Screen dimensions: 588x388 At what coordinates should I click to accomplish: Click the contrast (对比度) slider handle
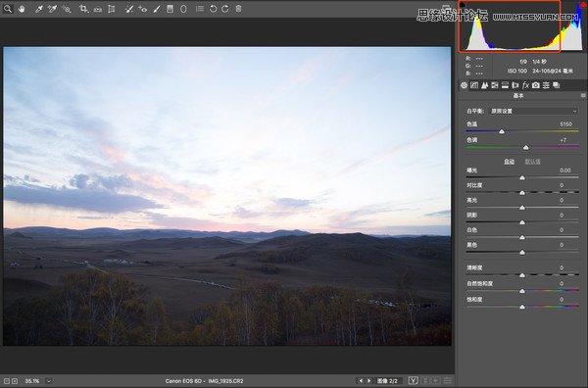tap(522, 193)
